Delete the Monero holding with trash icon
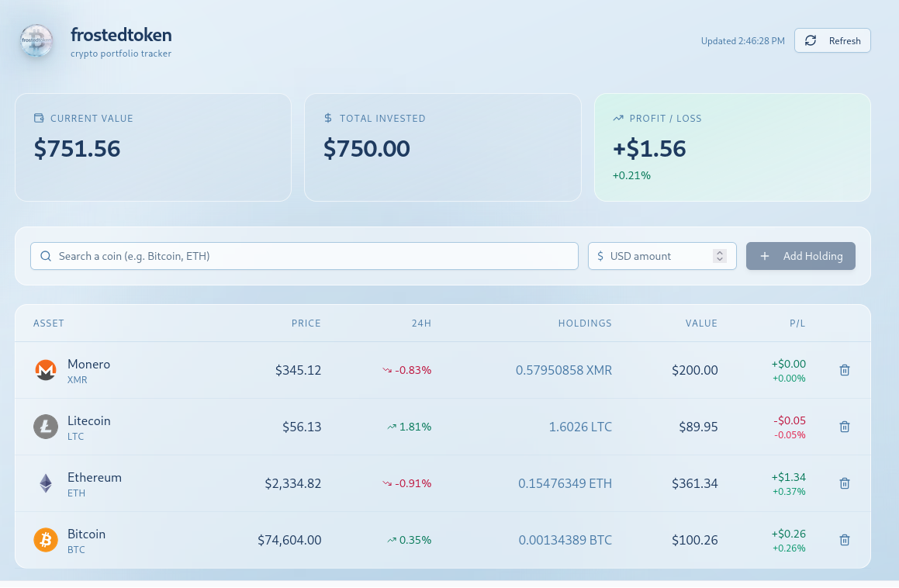This screenshot has height=588, width=899. pos(845,370)
